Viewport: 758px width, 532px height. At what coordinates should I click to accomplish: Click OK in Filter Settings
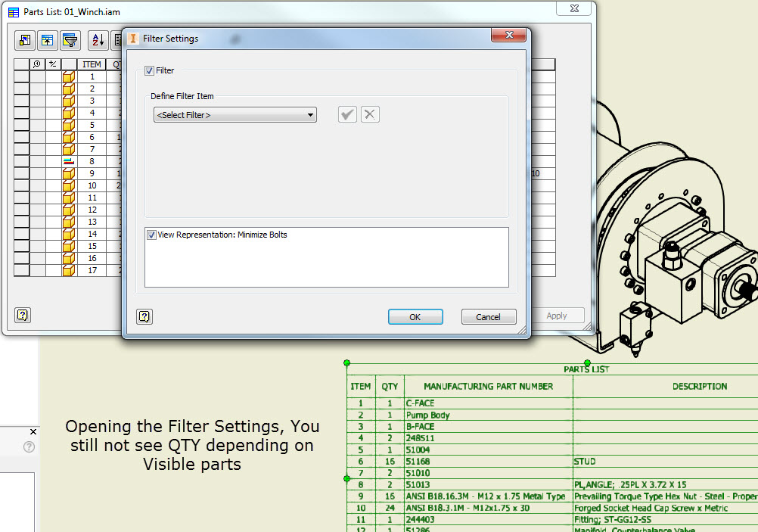415,317
